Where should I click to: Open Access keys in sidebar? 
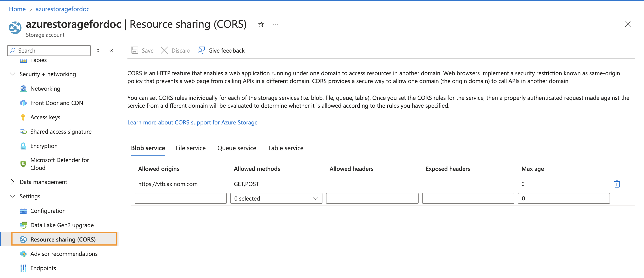point(45,117)
